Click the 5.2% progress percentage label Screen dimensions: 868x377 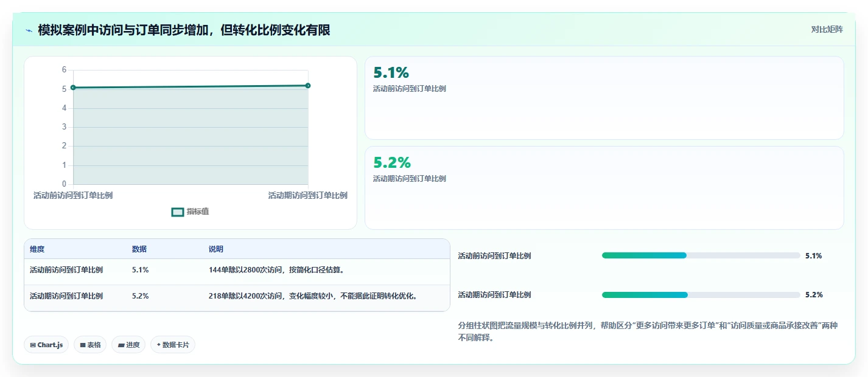click(x=814, y=295)
